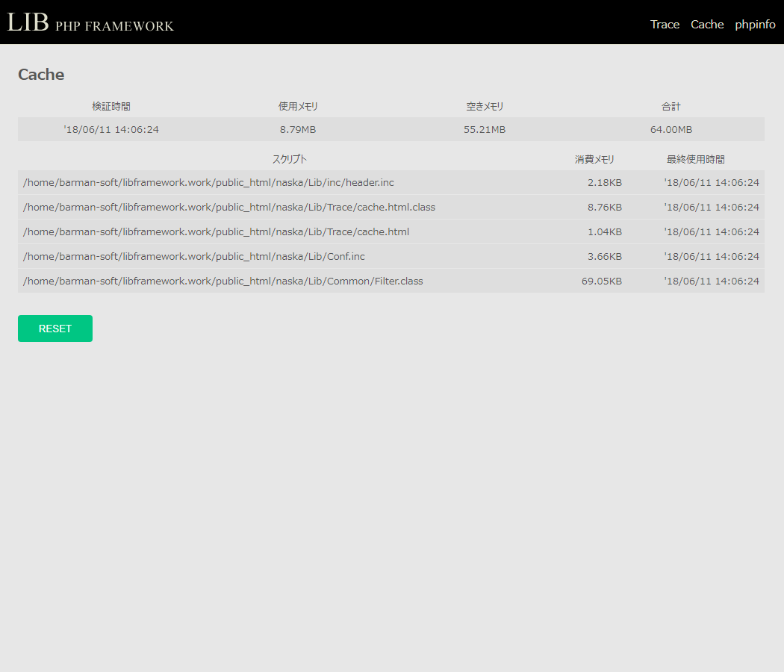Select the Filter.class script path
The image size is (784, 672).
223,281
